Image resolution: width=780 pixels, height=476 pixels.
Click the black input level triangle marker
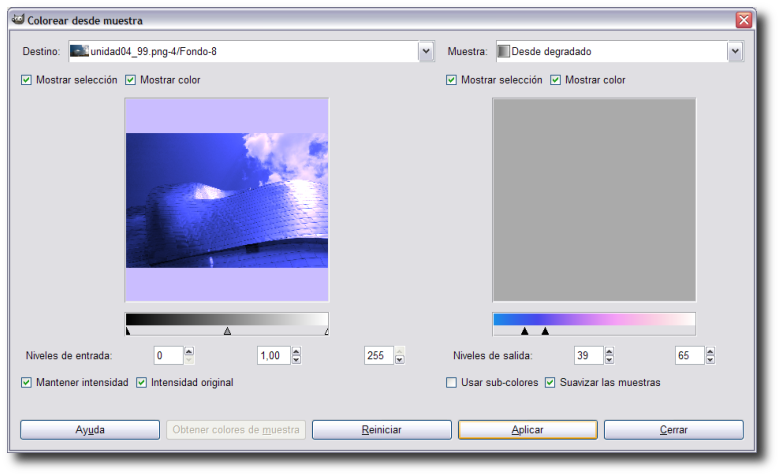[128, 331]
